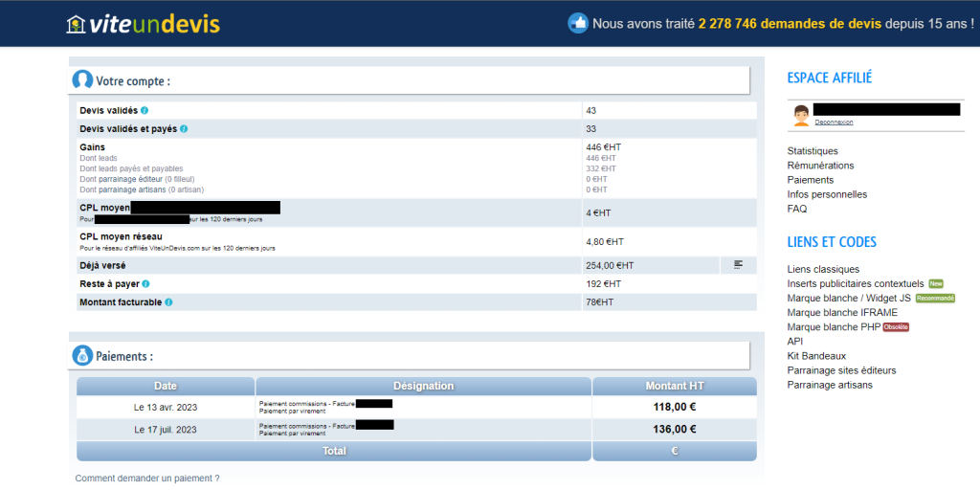The height and width of the screenshot is (490, 980).
Task: Open Kit Bandeaux link
Action: coord(816,356)
